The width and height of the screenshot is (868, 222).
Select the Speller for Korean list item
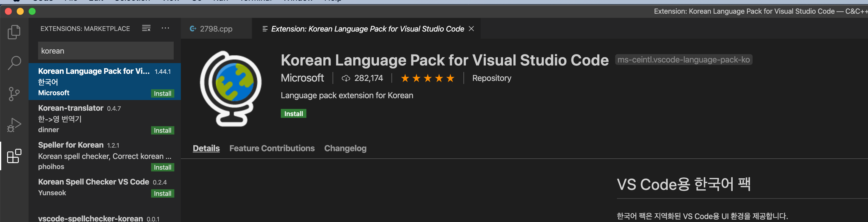(x=104, y=155)
